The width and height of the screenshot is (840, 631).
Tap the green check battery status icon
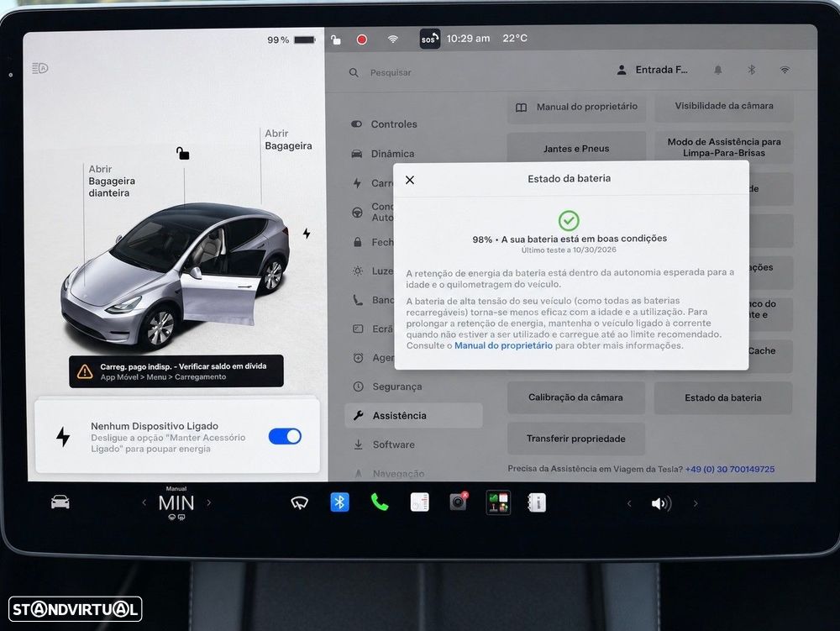569,220
